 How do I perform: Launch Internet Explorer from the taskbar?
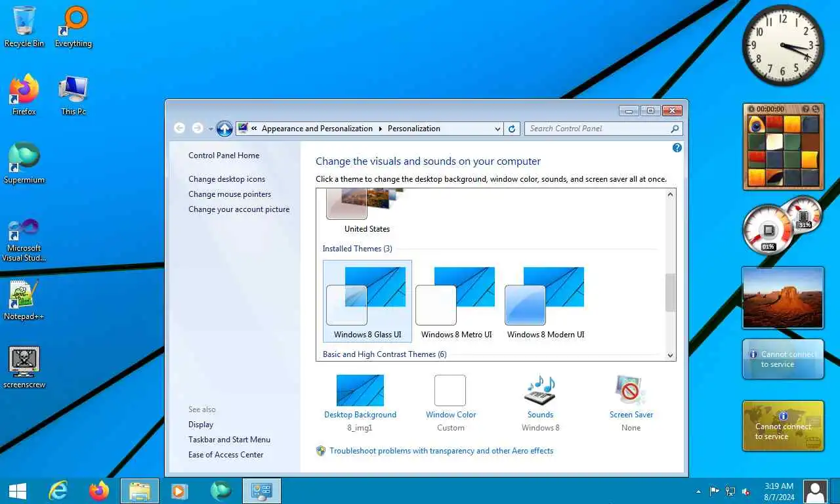58,491
